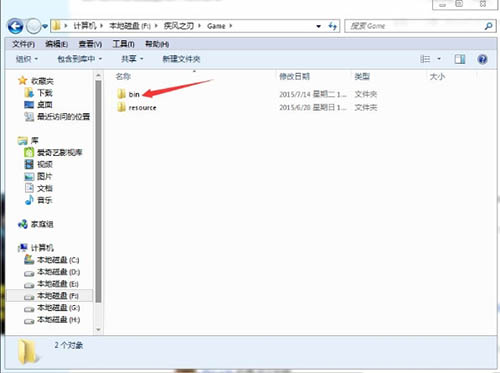Screen dimensions: 500x373
Task: Open 下载 in the favorites list
Action: [39, 93]
